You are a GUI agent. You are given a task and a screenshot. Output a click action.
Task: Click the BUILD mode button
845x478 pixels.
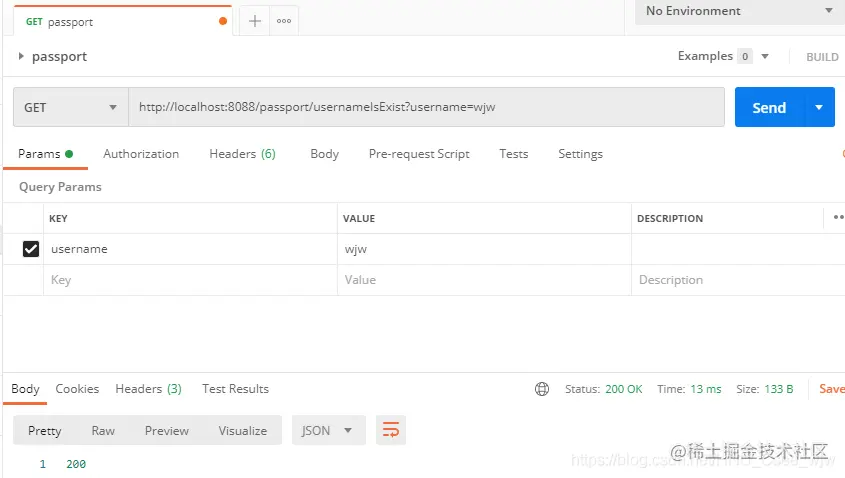[x=822, y=57]
